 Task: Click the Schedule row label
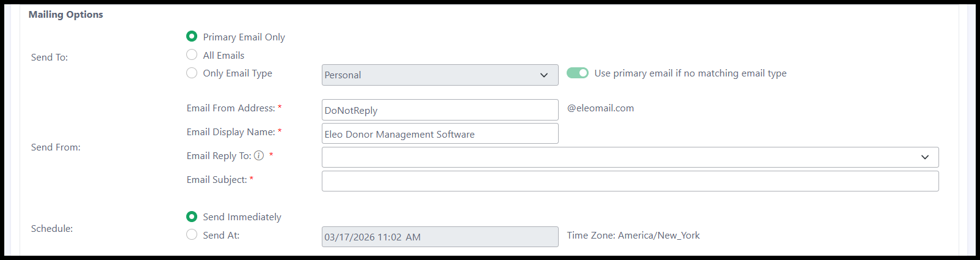click(x=52, y=228)
